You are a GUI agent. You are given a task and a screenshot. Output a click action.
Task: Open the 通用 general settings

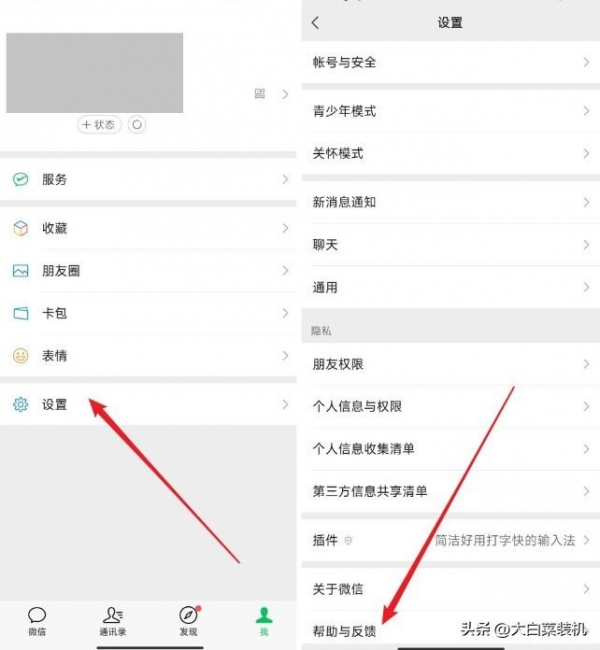click(451, 287)
